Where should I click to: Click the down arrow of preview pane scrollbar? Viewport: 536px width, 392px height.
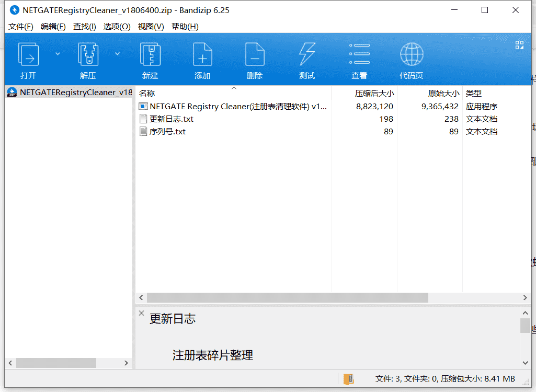coord(525,363)
